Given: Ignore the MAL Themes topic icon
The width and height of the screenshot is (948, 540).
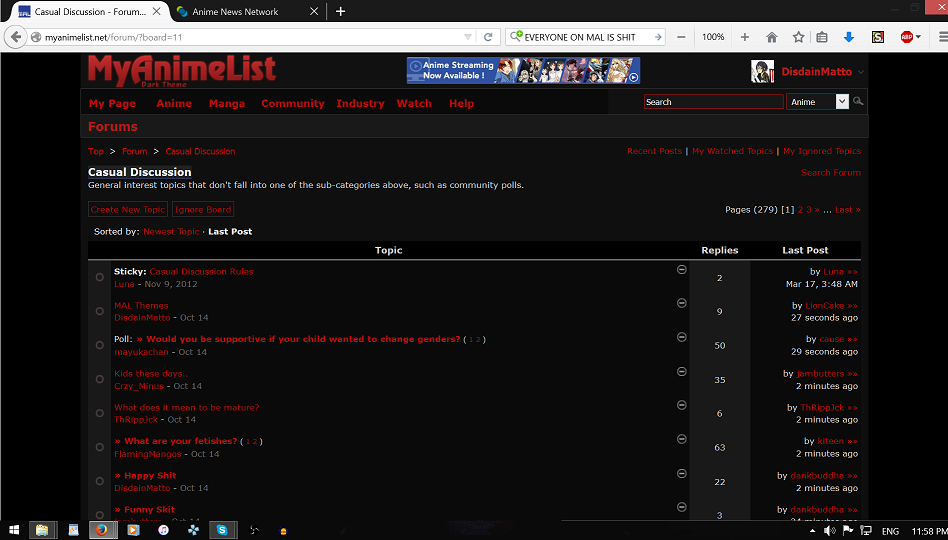Looking at the screenshot, I should 681,303.
